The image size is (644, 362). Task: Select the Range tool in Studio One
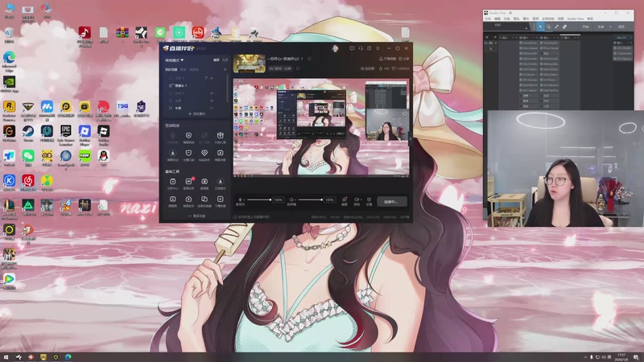pos(549,27)
